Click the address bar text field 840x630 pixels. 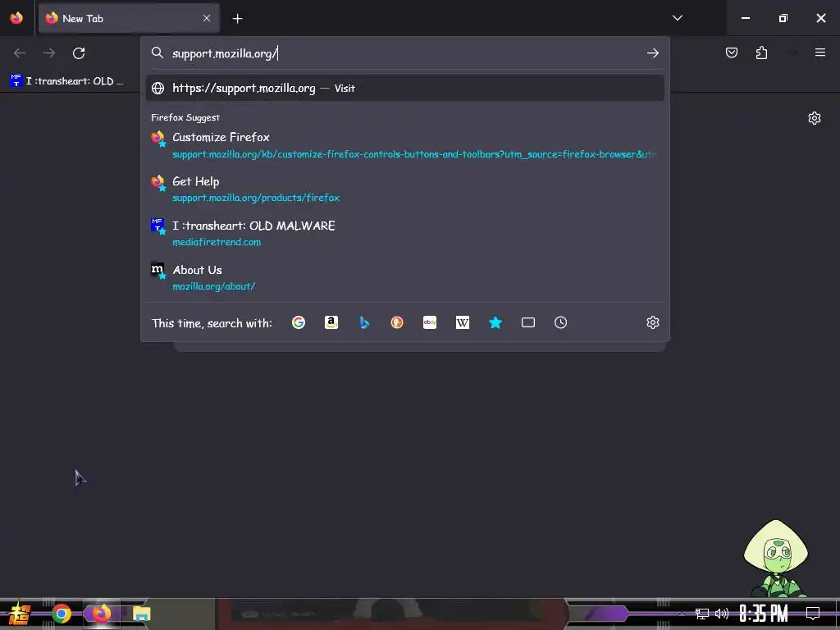[404, 53]
